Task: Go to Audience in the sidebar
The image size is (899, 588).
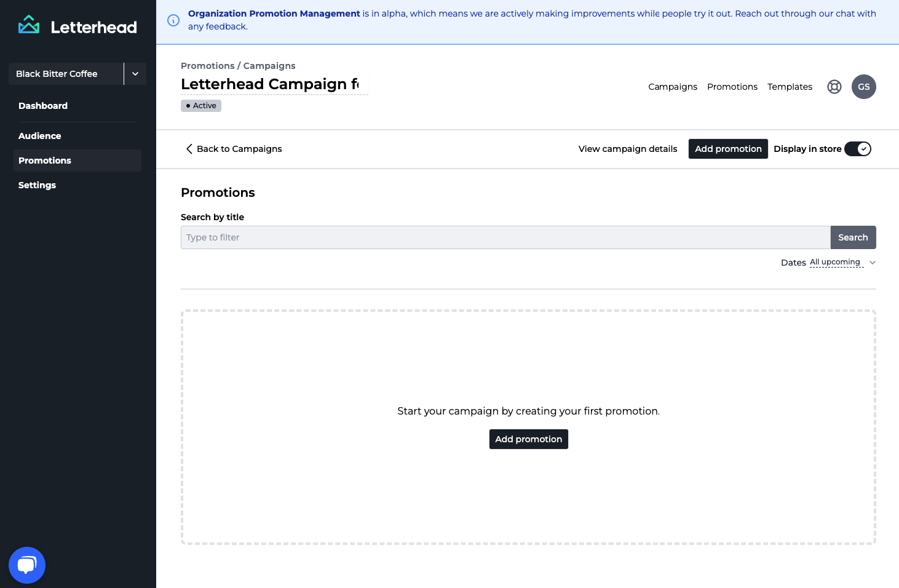Action: coord(40,136)
